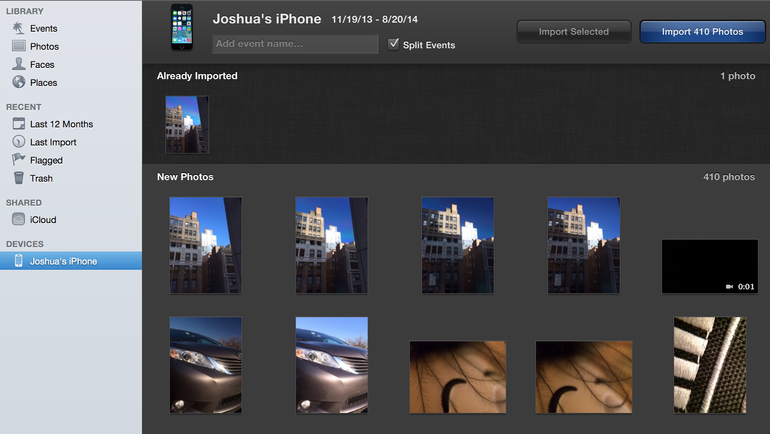Click the Add event name text field
This screenshot has height=434, width=770.
point(295,45)
